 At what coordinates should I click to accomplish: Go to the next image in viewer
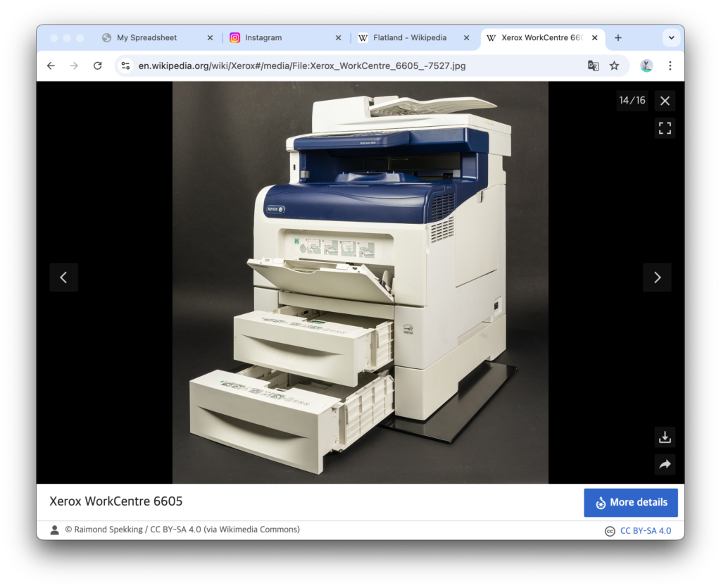pos(657,277)
